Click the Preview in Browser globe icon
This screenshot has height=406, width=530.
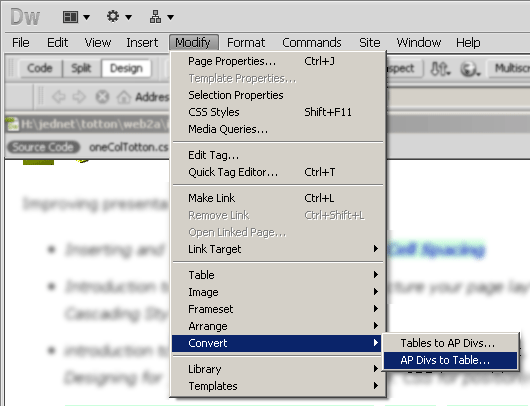click(x=470, y=69)
